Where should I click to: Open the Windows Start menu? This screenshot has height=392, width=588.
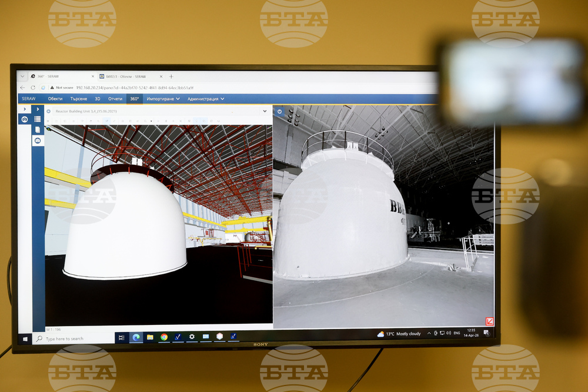pyautogui.click(x=25, y=338)
